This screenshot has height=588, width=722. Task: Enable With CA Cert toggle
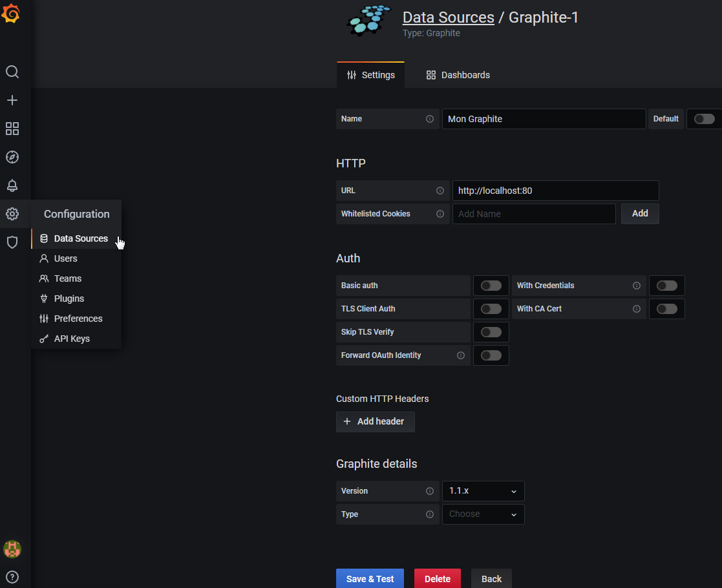[x=666, y=309]
